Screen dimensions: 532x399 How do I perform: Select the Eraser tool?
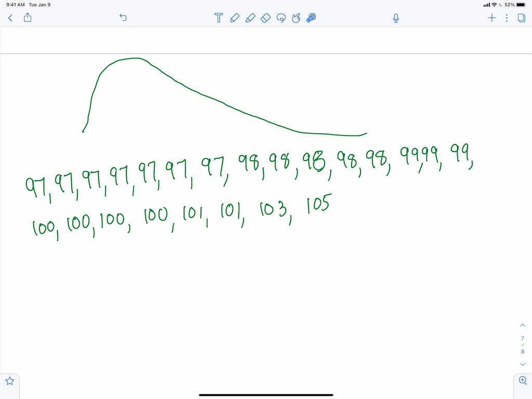coord(265,18)
